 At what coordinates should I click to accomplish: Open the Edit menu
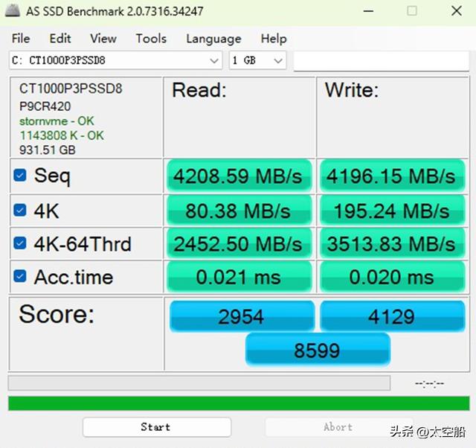(60, 39)
